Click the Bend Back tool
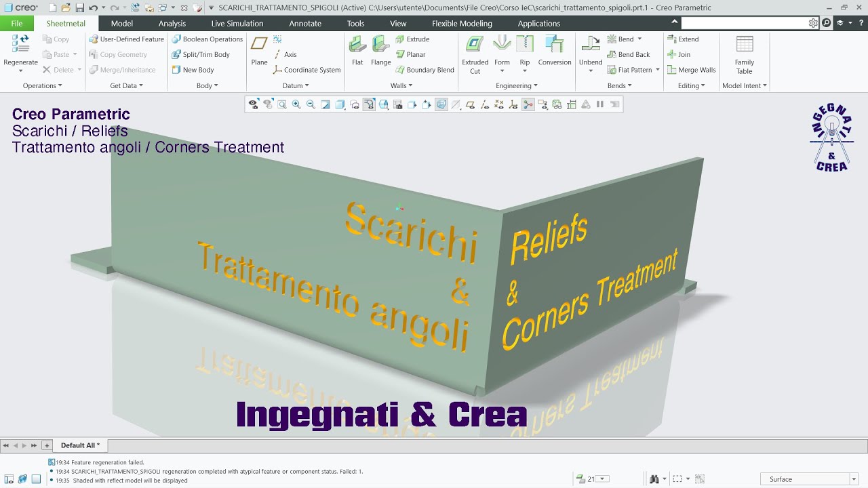Screen dimensions: 868x488 pos(629,54)
